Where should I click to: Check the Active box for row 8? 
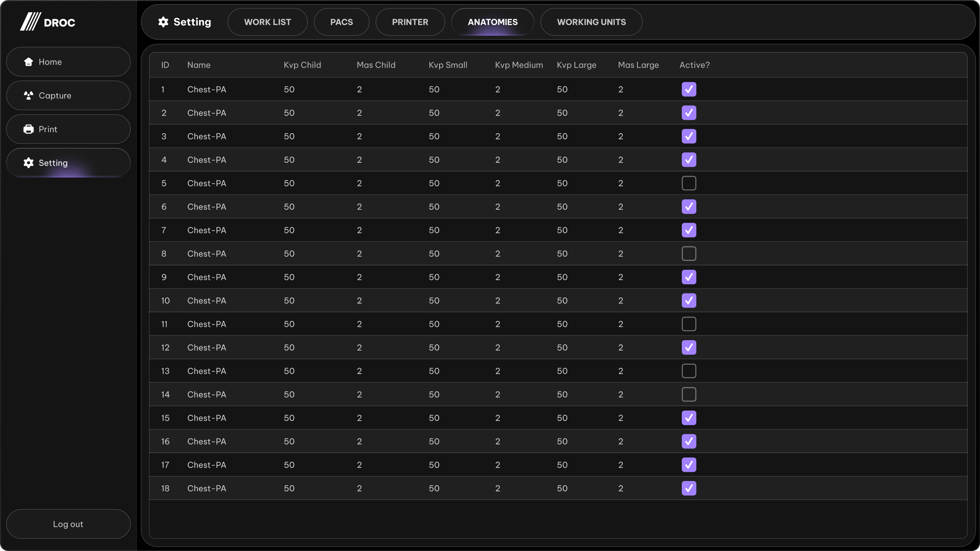point(689,254)
